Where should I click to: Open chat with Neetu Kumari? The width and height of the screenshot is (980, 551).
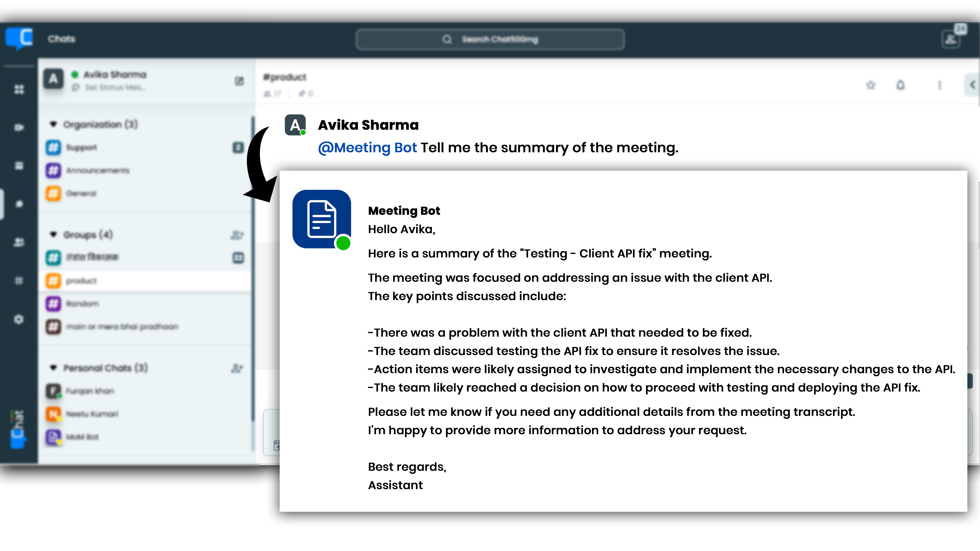tap(145, 414)
